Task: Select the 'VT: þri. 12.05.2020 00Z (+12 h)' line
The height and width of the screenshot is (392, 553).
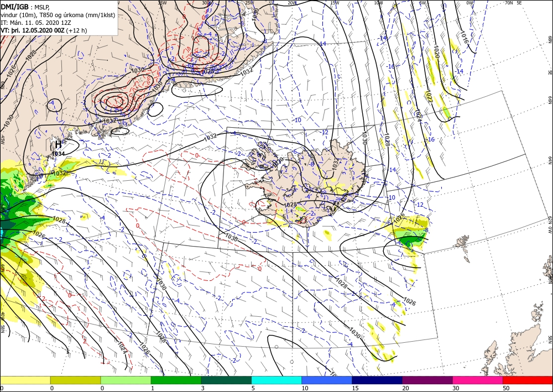Action: click(x=44, y=30)
